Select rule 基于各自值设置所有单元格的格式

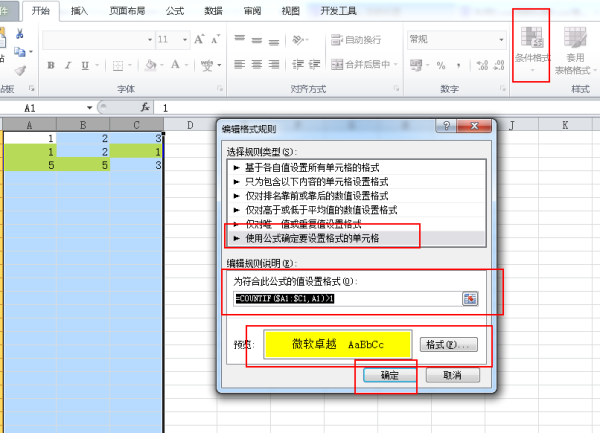click(357, 167)
